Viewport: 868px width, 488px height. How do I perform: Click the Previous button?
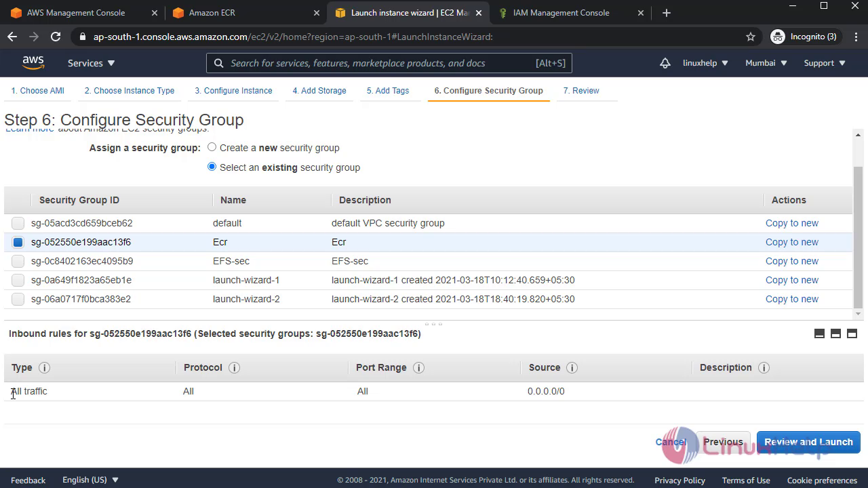click(723, 442)
